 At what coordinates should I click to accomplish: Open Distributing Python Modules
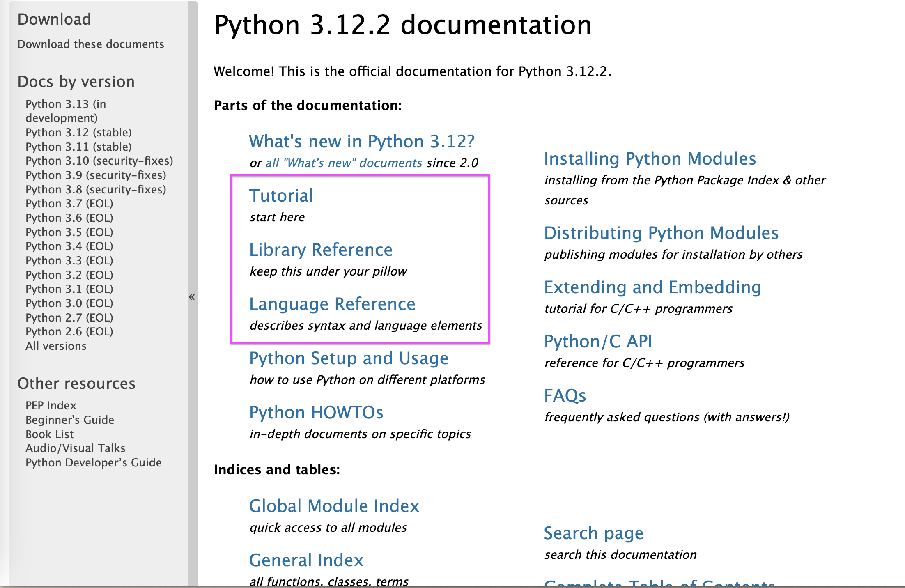point(661,233)
